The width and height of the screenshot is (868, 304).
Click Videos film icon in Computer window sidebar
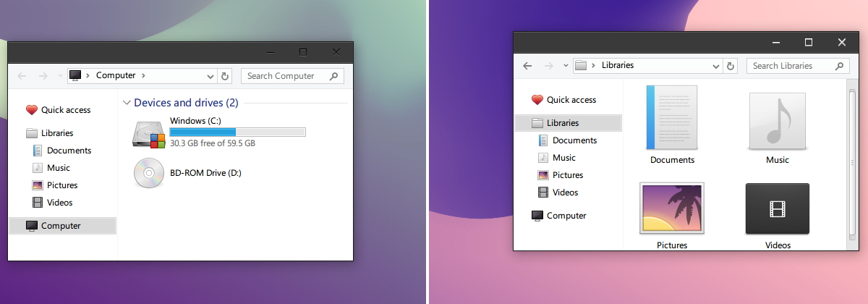click(x=38, y=203)
